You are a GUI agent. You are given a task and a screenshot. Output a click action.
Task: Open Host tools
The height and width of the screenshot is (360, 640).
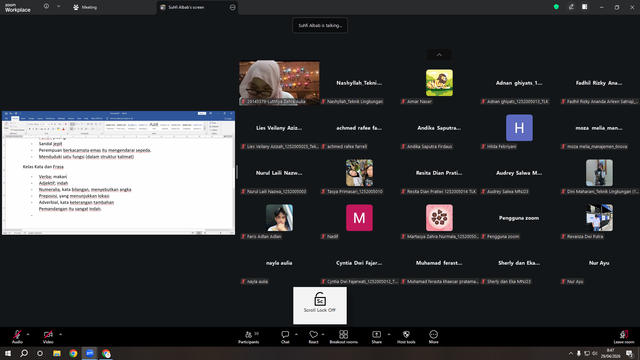point(406,337)
